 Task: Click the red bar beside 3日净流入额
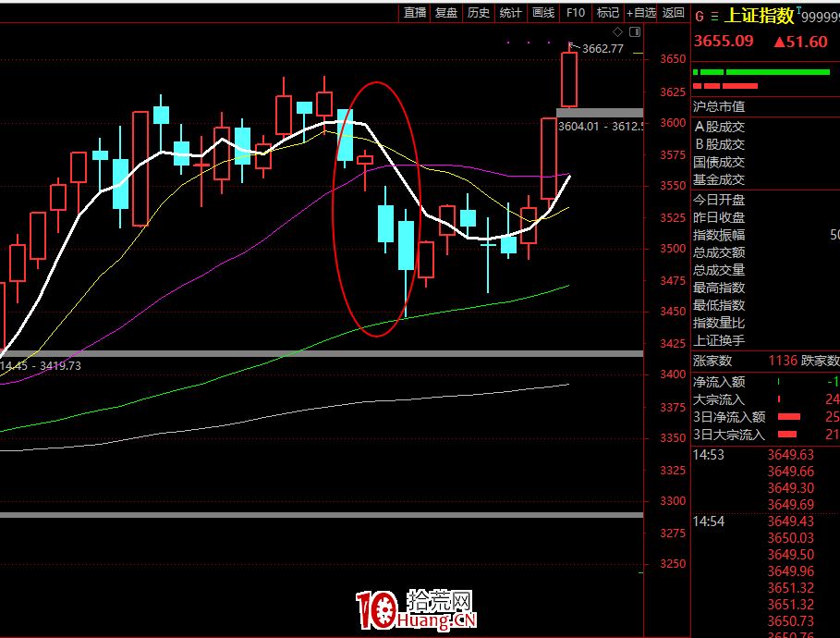pyautogui.click(x=789, y=417)
